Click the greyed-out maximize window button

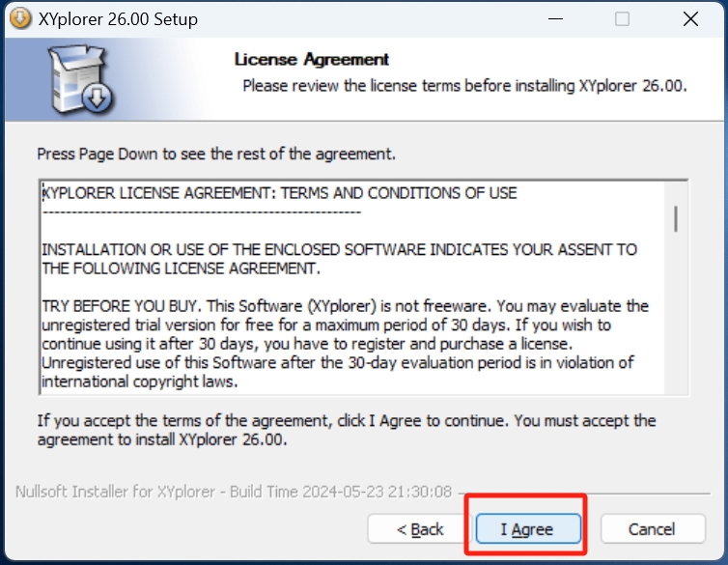[x=622, y=19]
